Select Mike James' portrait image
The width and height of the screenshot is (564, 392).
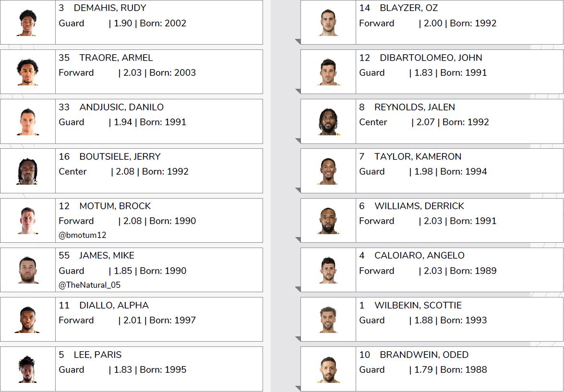pos(28,270)
